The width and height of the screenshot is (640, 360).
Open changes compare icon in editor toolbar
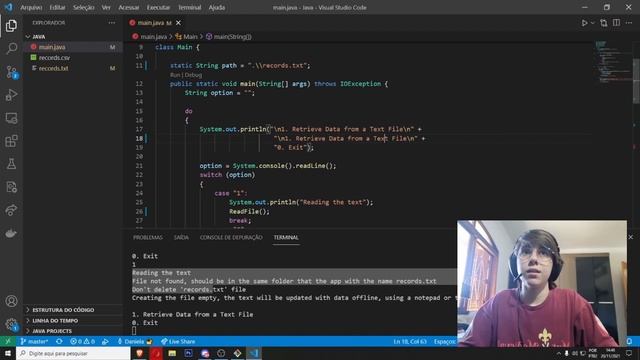pyautogui.click(x=604, y=23)
